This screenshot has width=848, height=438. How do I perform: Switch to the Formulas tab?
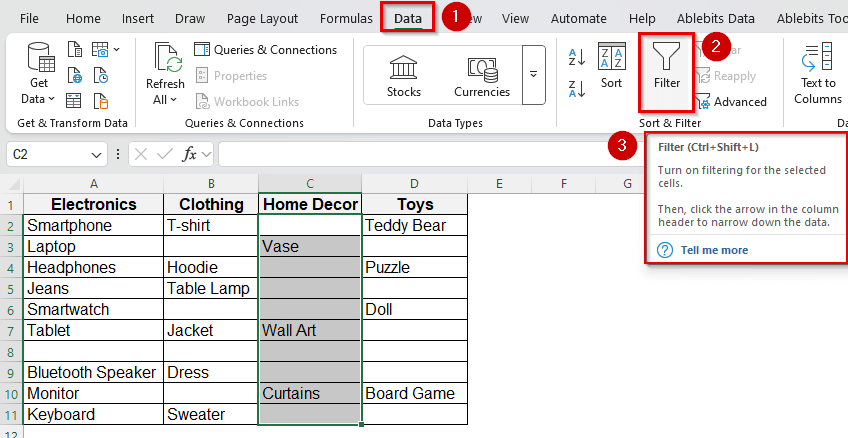click(346, 18)
